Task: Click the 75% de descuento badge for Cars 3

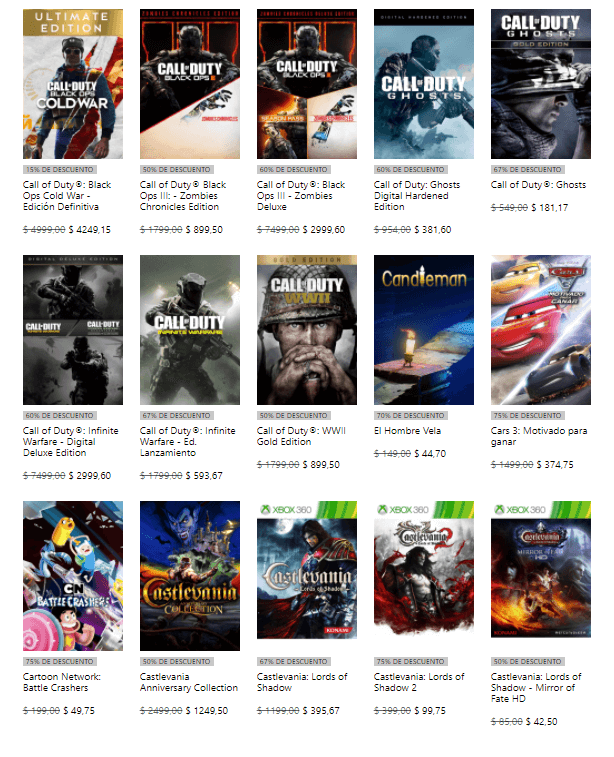Action: [527, 416]
